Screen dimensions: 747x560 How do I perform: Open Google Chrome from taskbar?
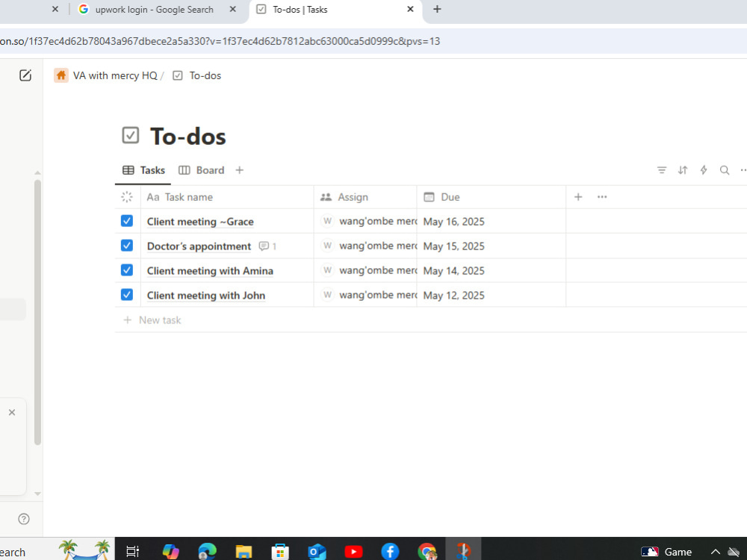(x=427, y=552)
